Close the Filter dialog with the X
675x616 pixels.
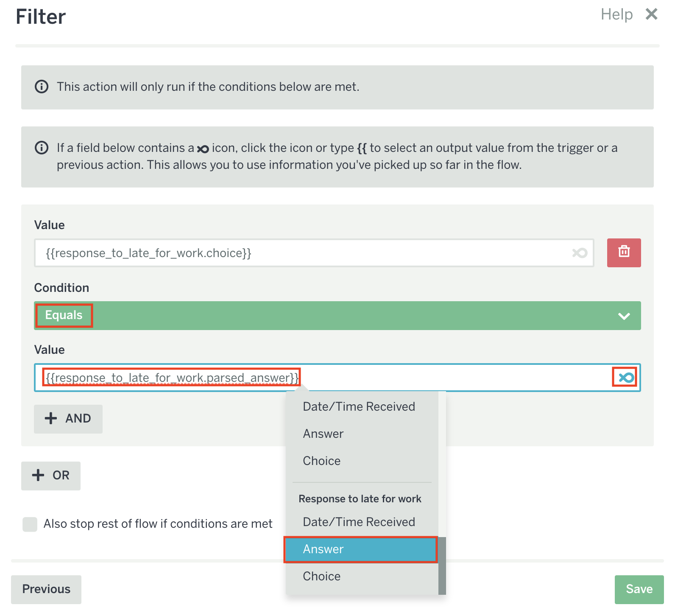click(x=651, y=14)
